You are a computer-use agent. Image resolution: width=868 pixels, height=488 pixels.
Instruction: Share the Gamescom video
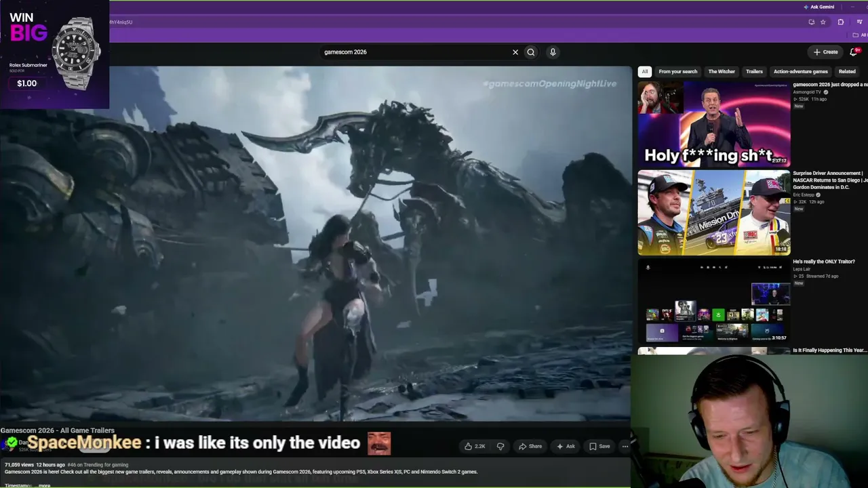(530, 446)
